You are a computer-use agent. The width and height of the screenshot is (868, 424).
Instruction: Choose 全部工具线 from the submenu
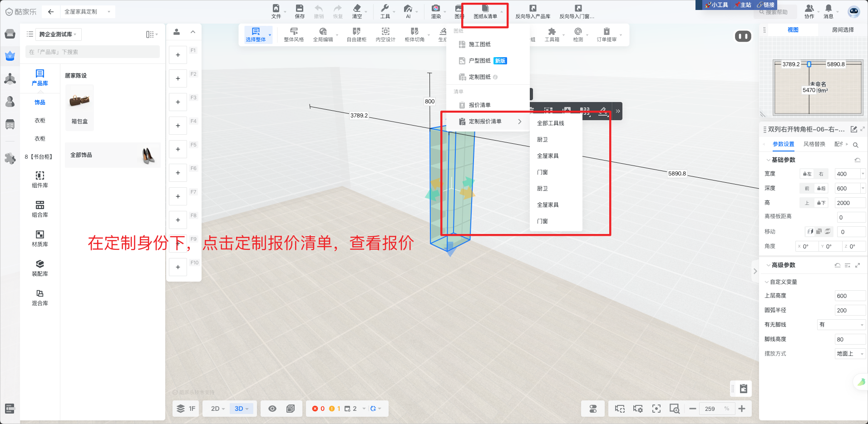click(x=550, y=123)
